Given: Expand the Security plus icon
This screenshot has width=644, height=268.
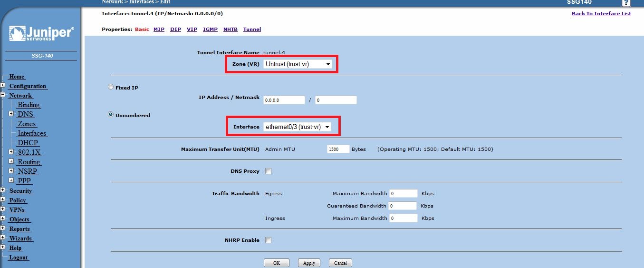Looking at the screenshot, I should point(3,191).
